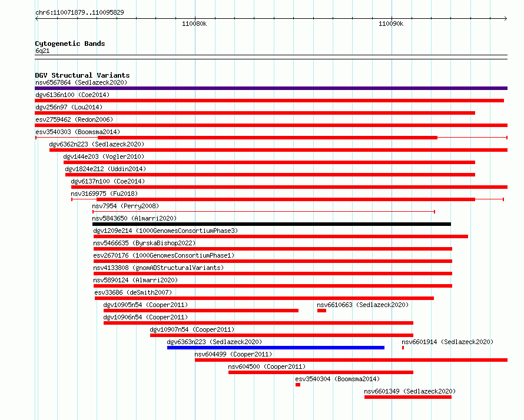Click the blue dgv6363n223 variant bar
The height and width of the screenshot is (420, 524).
pyautogui.click(x=276, y=348)
